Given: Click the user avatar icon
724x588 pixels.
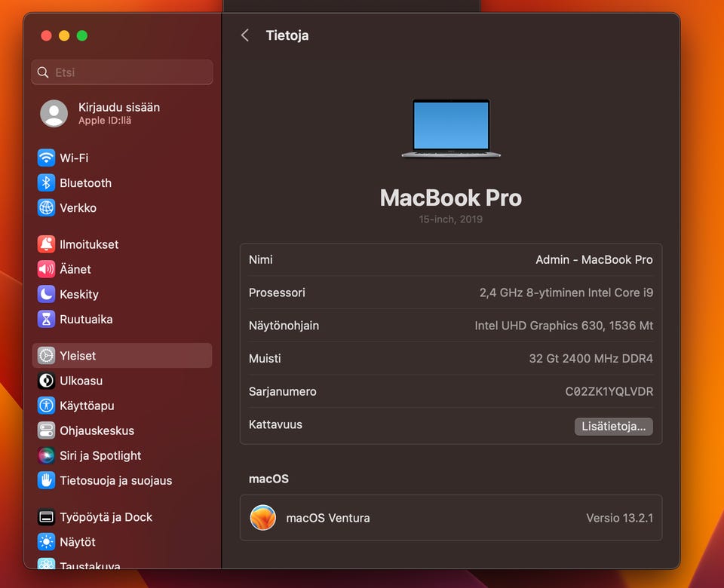Looking at the screenshot, I should [54, 113].
